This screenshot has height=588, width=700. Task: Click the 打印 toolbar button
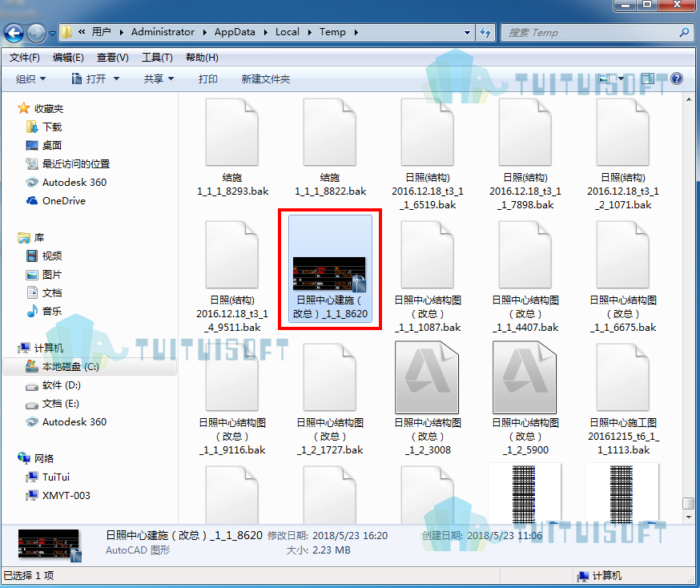click(208, 79)
